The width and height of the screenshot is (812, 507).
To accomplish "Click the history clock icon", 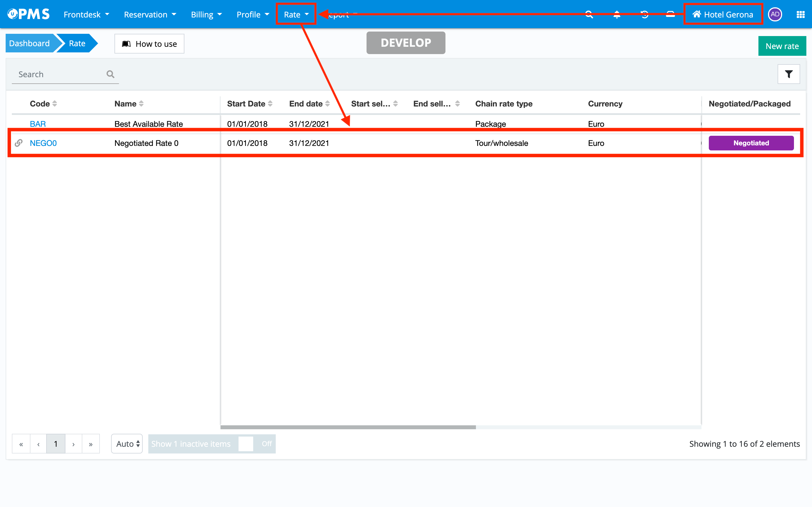I will [644, 14].
